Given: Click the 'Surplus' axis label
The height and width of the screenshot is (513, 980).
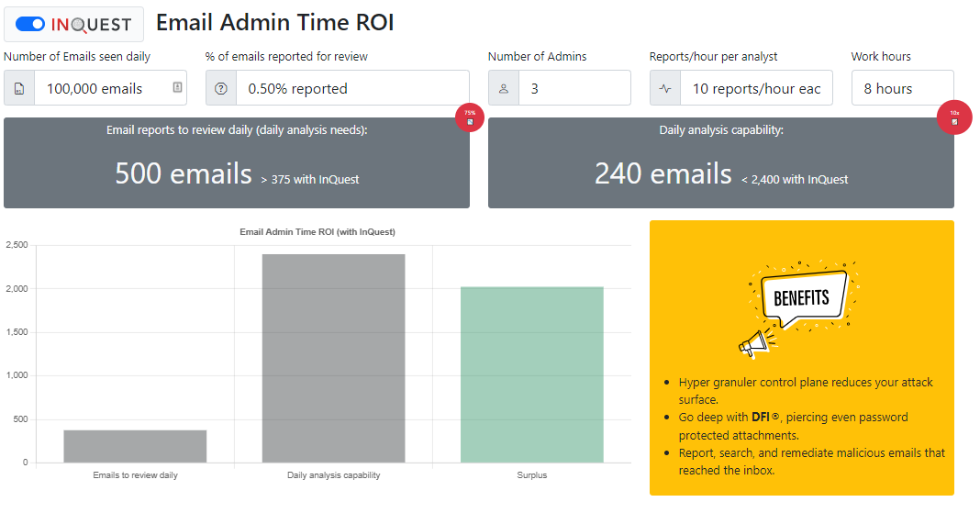Looking at the screenshot, I should coord(532,474).
